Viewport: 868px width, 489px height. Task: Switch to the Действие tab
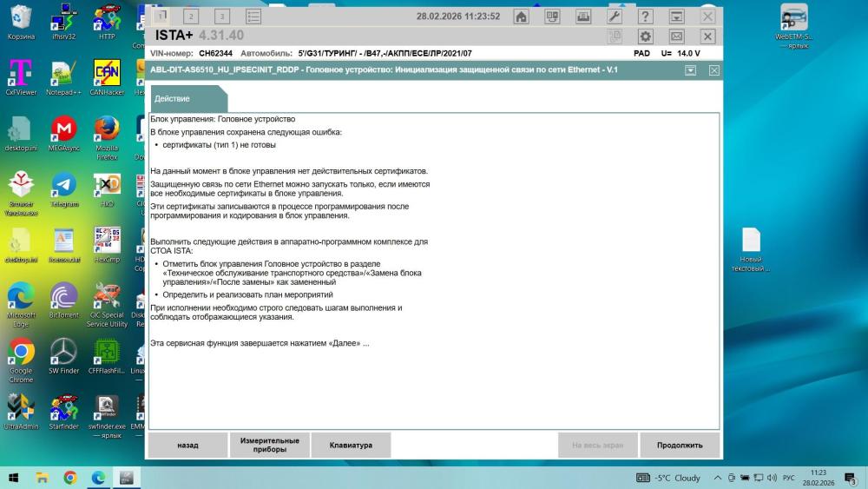click(x=188, y=98)
